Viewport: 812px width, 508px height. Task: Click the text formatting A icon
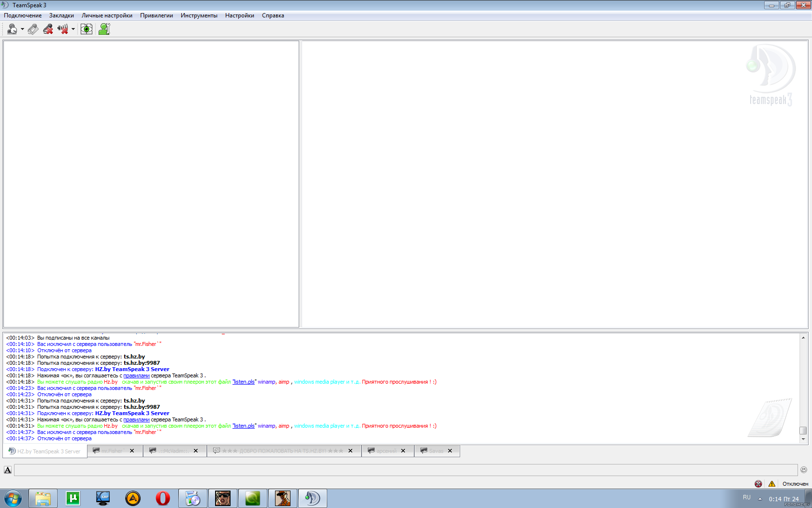[x=8, y=470]
